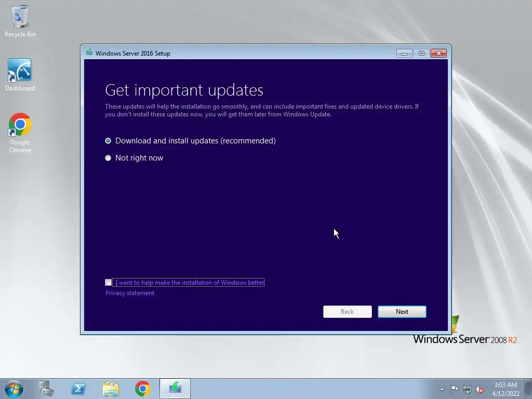Click the setup icon in title bar
The width and height of the screenshot is (532, 399).
coord(89,52)
